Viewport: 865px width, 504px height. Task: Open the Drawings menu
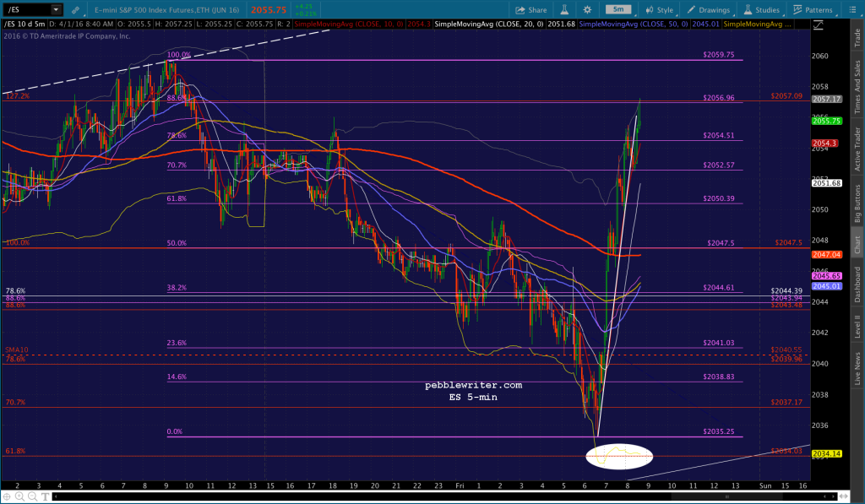(x=709, y=10)
